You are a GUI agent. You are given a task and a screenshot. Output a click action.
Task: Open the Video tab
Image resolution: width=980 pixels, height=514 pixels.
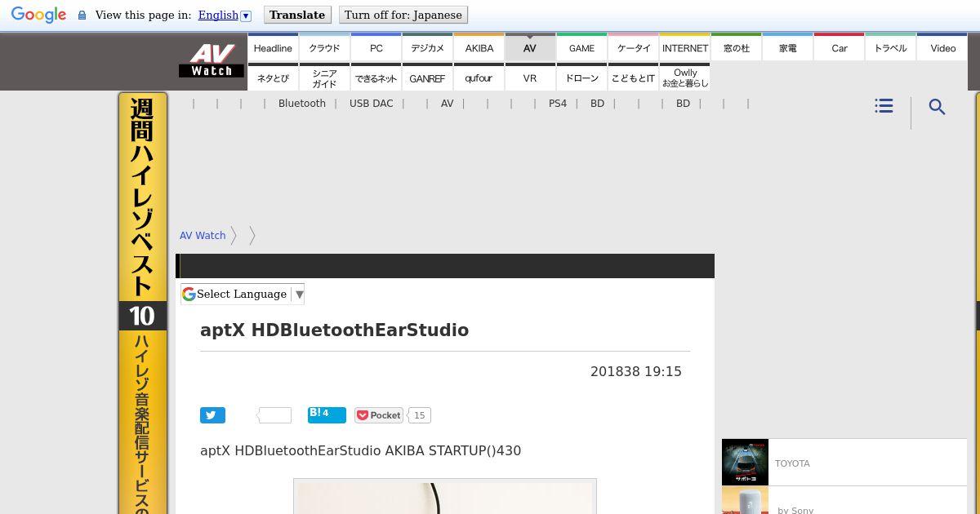coord(942,48)
